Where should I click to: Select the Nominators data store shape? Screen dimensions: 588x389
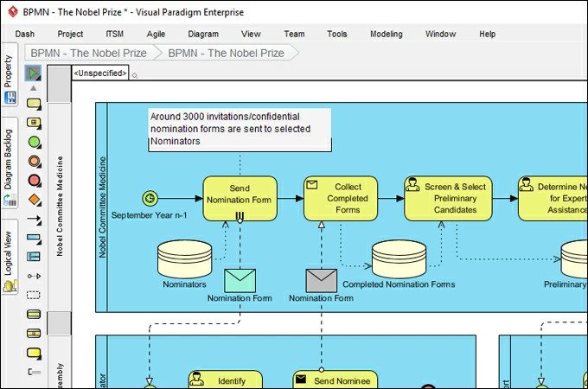184,259
